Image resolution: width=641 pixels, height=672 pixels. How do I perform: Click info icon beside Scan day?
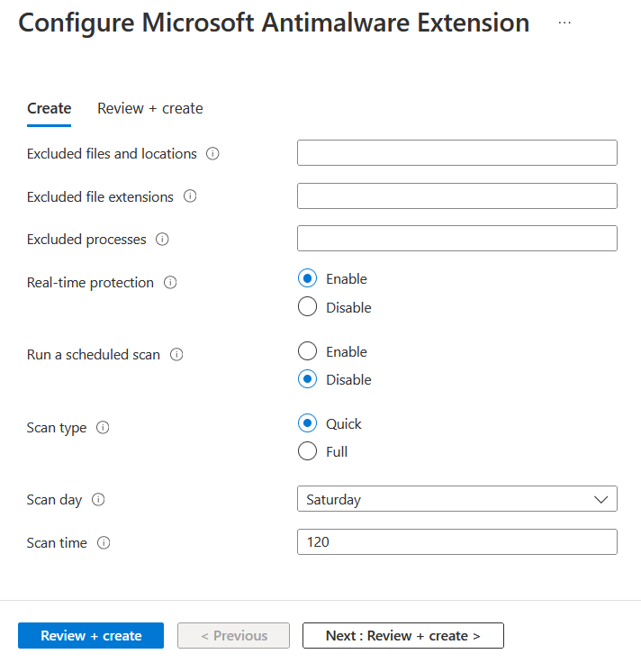pos(98,500)
